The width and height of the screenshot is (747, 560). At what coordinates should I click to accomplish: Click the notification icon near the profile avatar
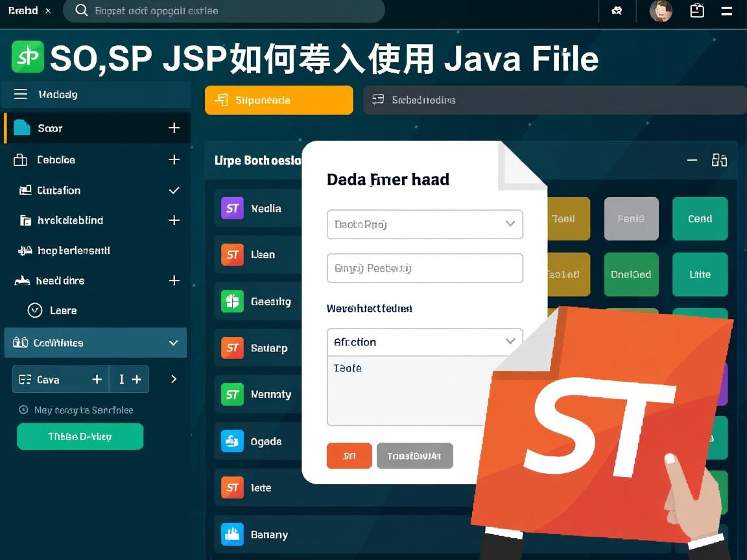point(615,11)
